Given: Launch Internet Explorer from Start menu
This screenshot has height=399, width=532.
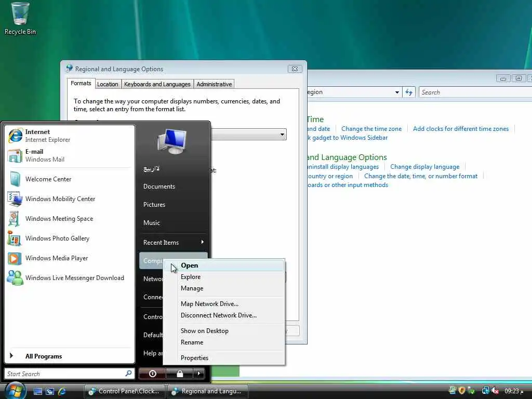Looking at the screenshot, I should tap(70, 136).
